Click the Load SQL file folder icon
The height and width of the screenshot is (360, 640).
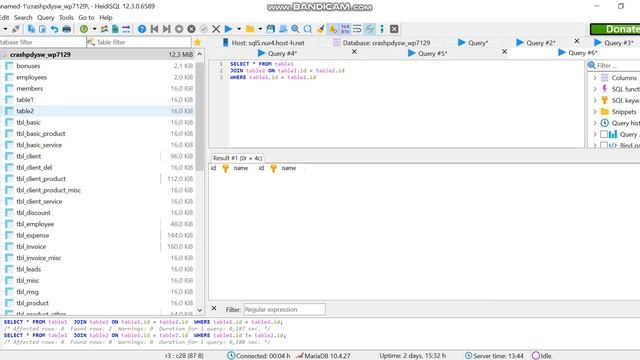(250, 29)
